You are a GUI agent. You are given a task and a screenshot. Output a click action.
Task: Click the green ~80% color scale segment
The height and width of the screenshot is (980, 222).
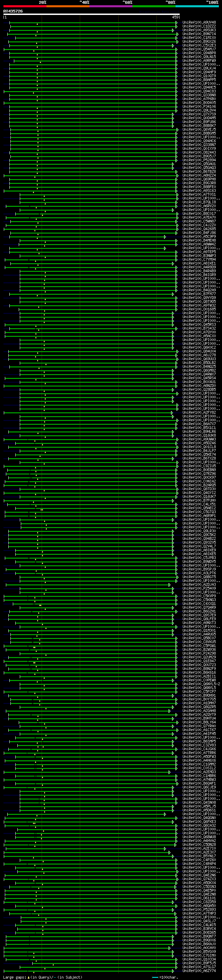[x=154, y=6]
